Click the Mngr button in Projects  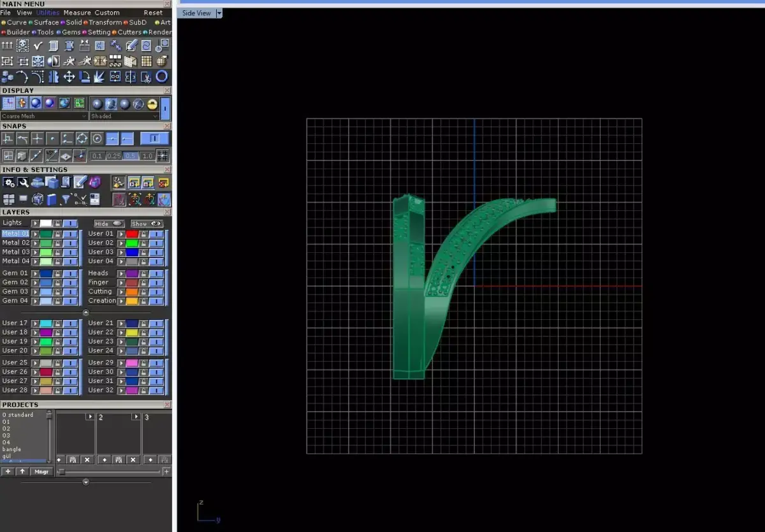click(41, 471)
